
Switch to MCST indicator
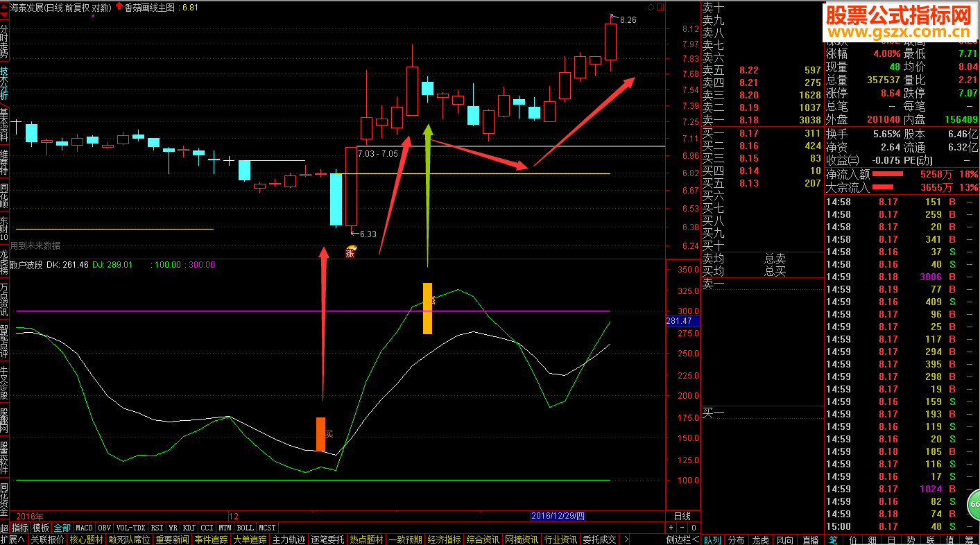[267, 528]
